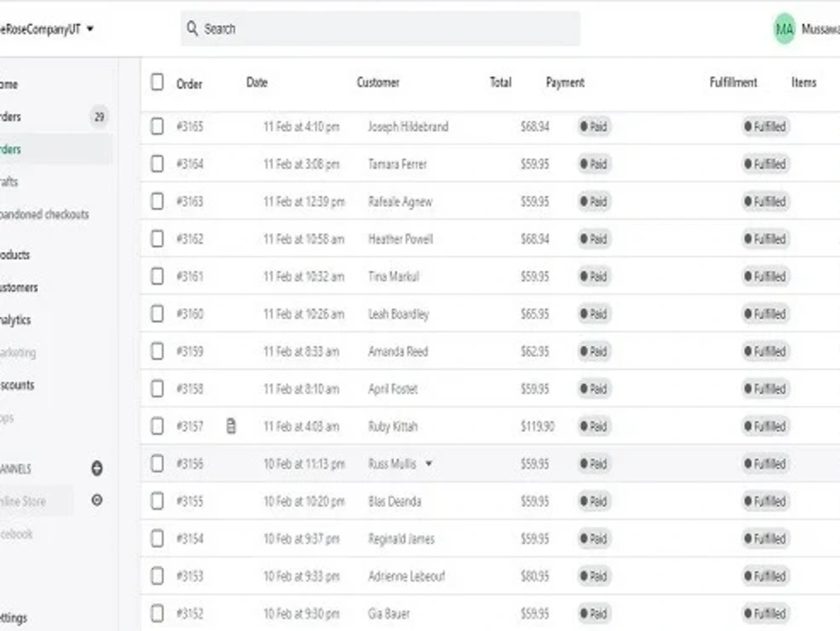Click customer Amanda Reed
Viewport: 840px width, 631px height.
pos(398,351)
